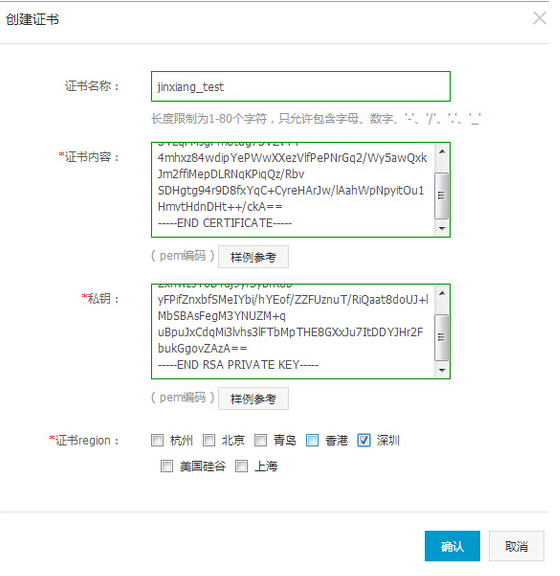Check the 美国硅谷 region checkbox

166,466
